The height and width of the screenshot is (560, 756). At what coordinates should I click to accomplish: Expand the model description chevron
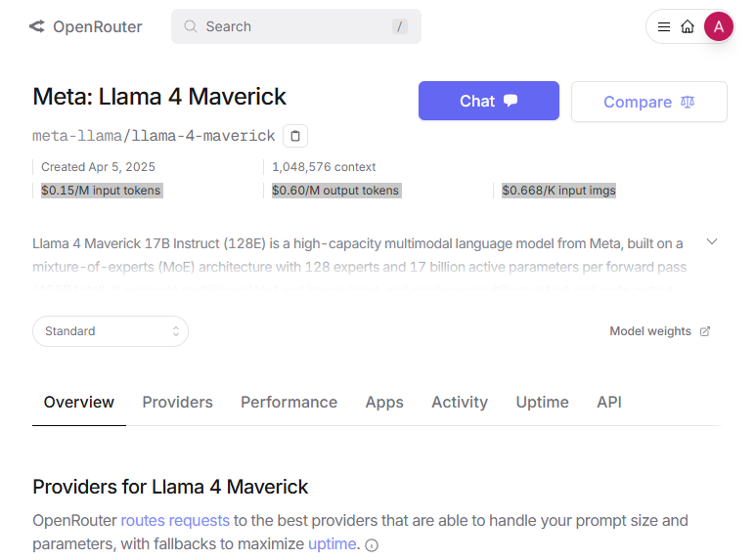click(712, 241)
